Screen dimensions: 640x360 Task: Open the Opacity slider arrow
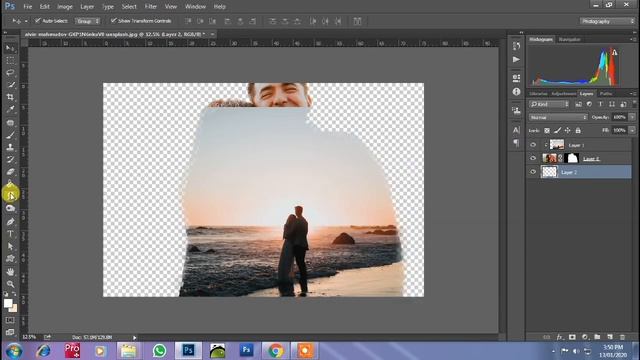632,117
